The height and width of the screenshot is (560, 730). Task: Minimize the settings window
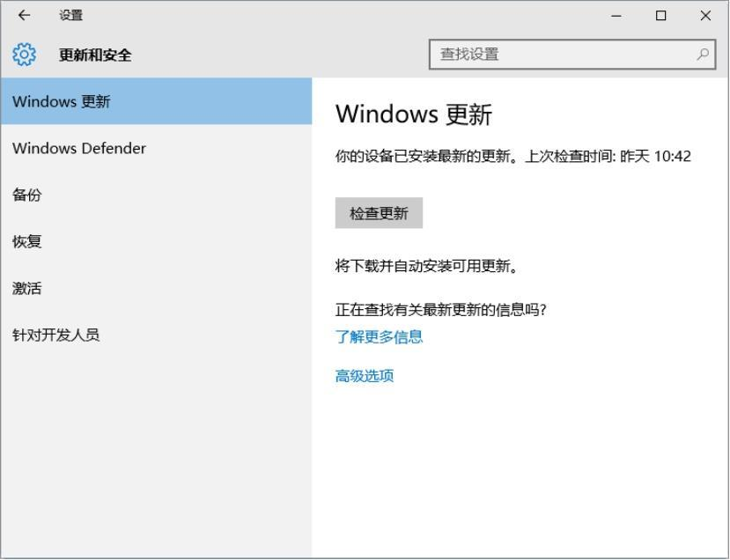616,16
